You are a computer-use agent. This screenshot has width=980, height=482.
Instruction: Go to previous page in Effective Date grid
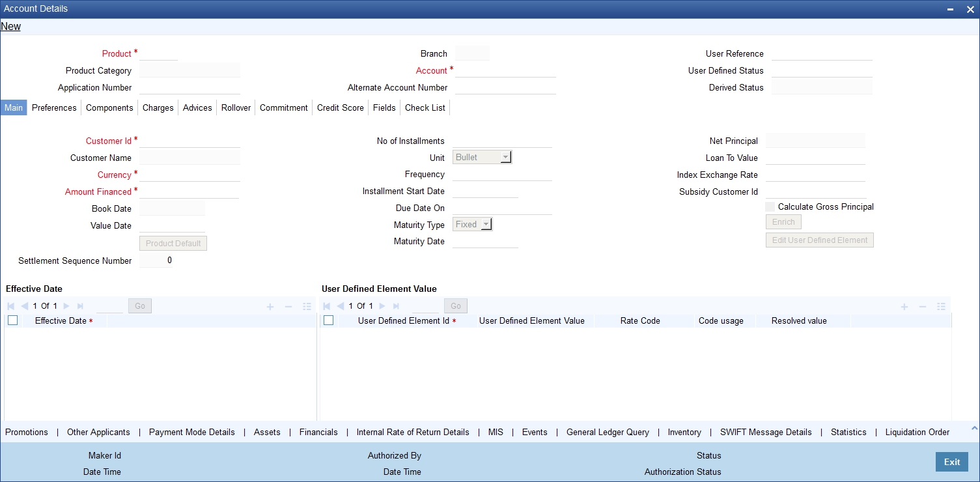point(25,306)
